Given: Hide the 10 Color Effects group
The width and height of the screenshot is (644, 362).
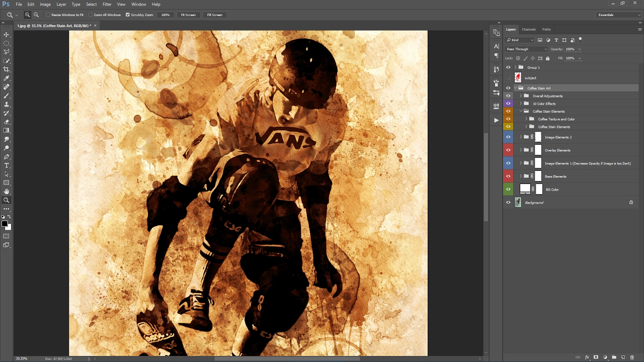Looking at the screenshot, I should point(508,104).
